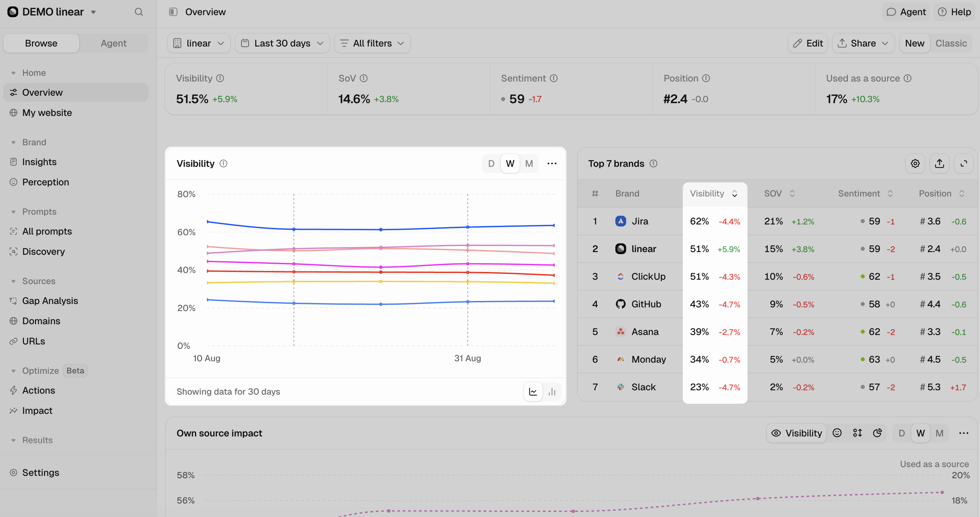980x517 pixels.
Task: Click the Actions lightning icon
Action: click(13, 390)
